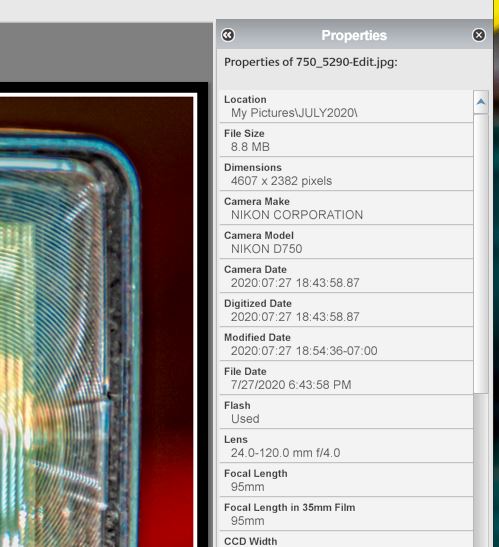499x547 pixels.
Task: Click the scrollbar track below the thumb
Action: coord(481,470)
